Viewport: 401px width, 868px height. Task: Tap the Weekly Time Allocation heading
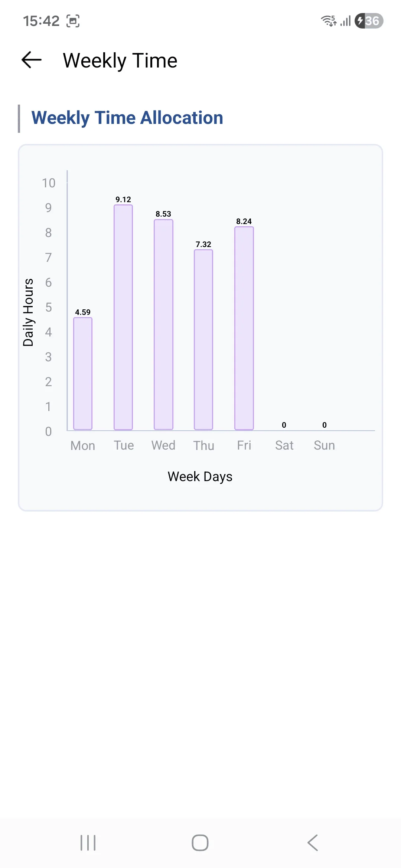tap(127, 118)
